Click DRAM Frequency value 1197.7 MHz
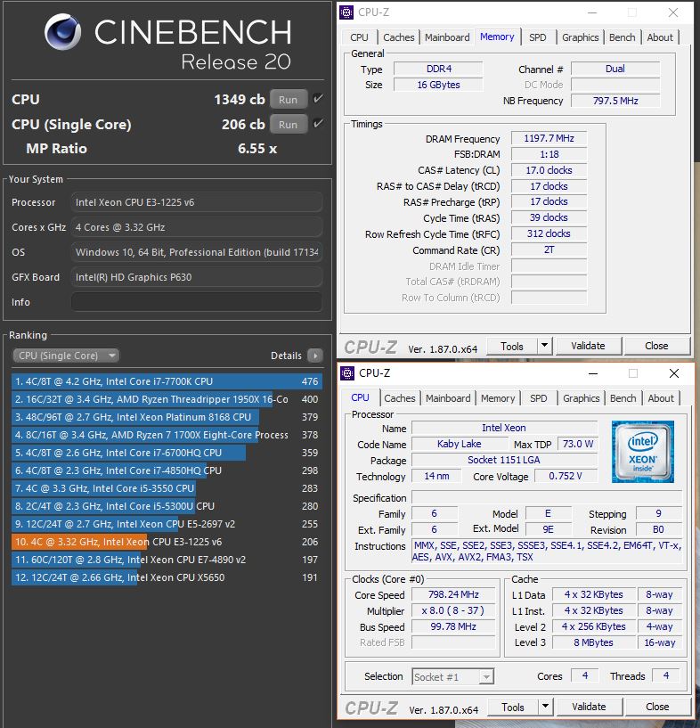The height and width of the screenshot is (728, 700). [549, 138]
